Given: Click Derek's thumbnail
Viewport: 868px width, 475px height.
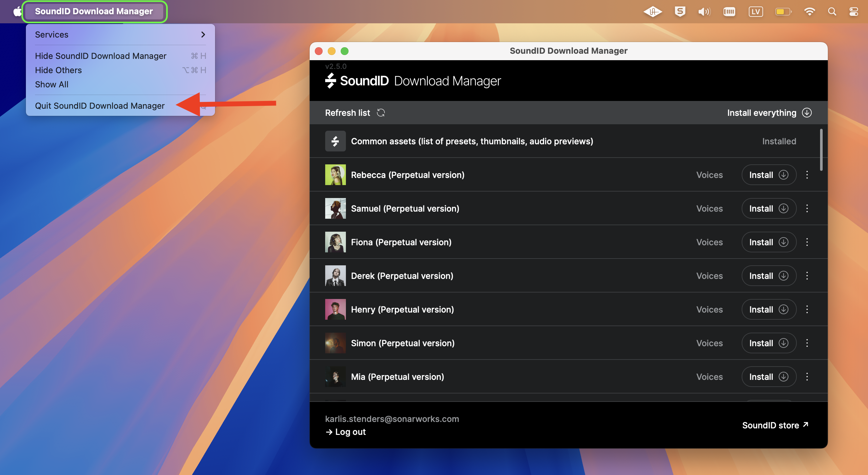Looking at the screenshot, I should (x=335, y=276).
